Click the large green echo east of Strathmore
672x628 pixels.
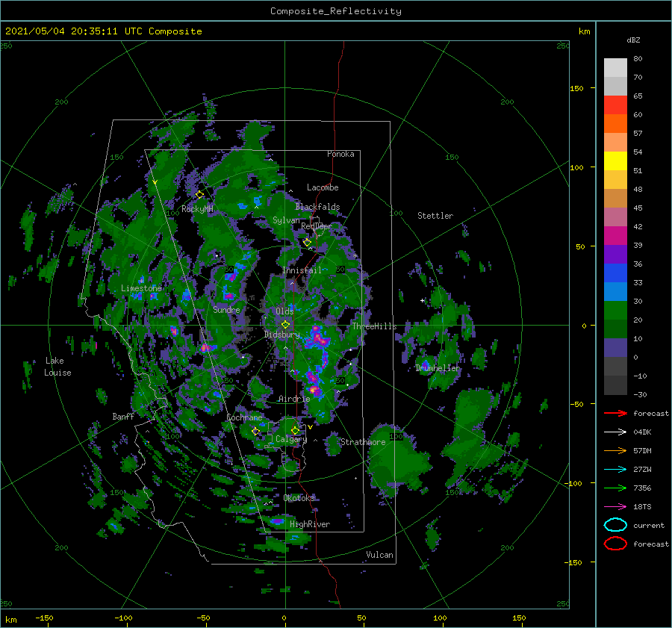click(396, 461)
